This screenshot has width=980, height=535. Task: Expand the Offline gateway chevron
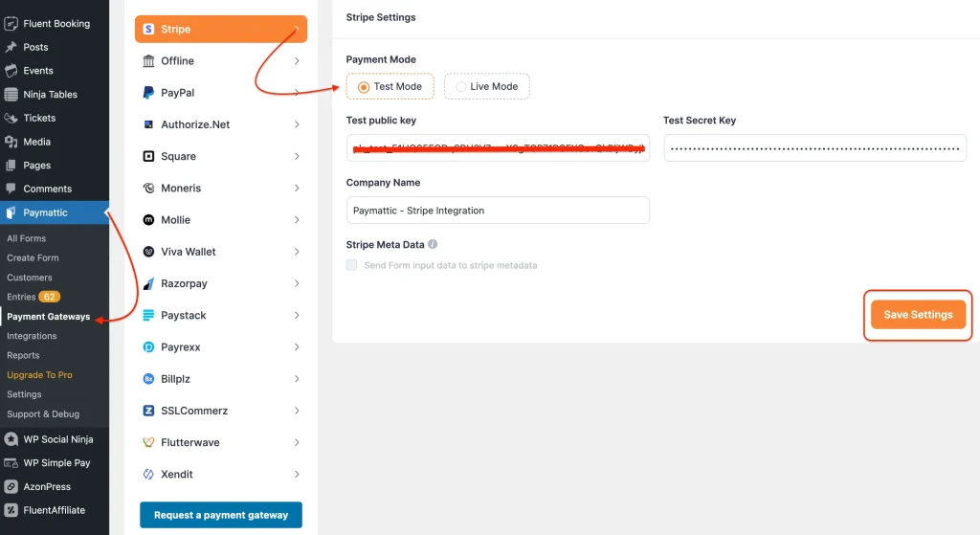coord(297,60)
